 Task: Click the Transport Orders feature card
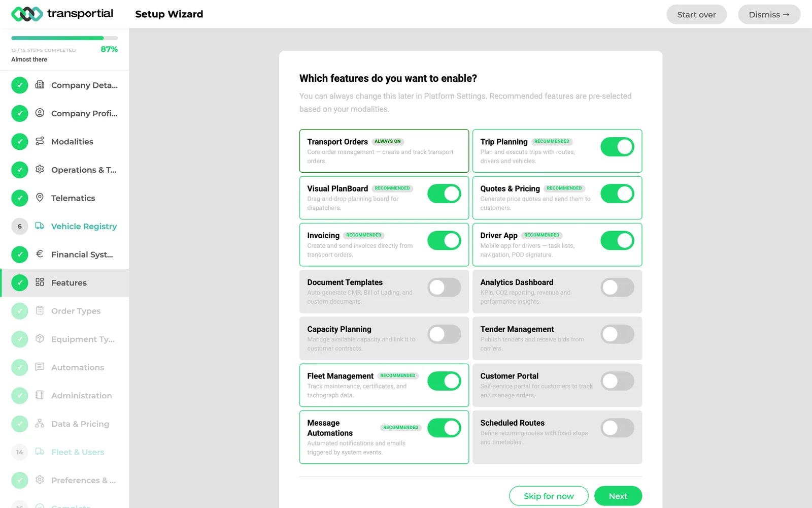pos(384,151)
